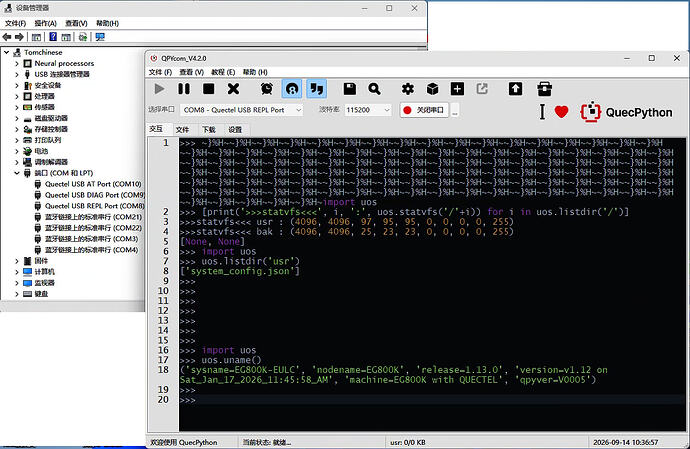Toggle the highlighted round headset icon

click(x=292, y=89)
